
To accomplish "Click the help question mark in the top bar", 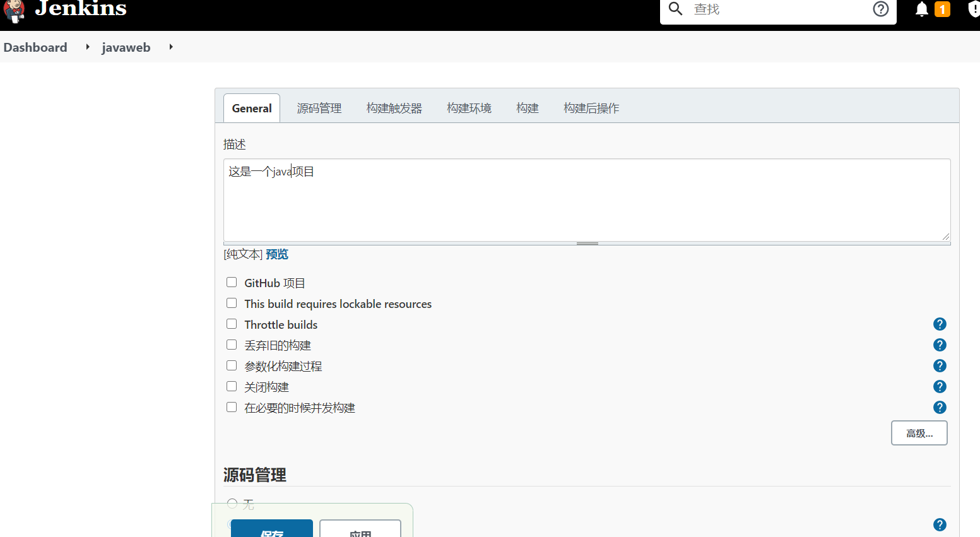I will 881,9.
